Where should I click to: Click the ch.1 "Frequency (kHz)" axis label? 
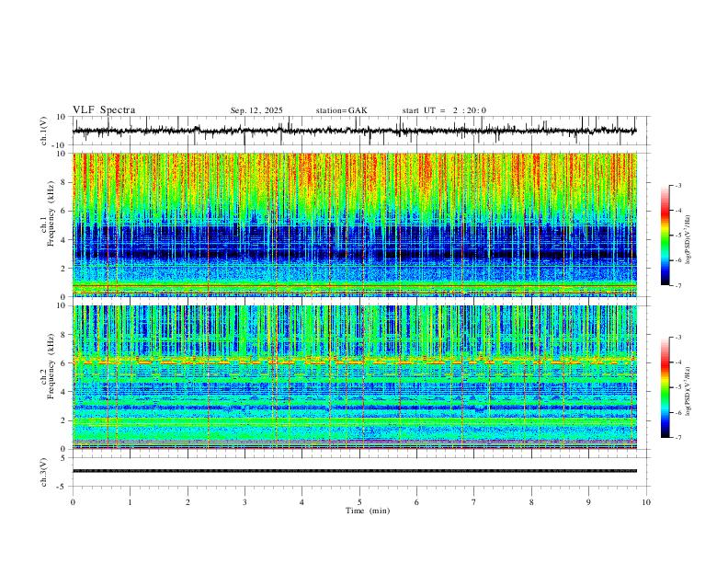(51, 213)
